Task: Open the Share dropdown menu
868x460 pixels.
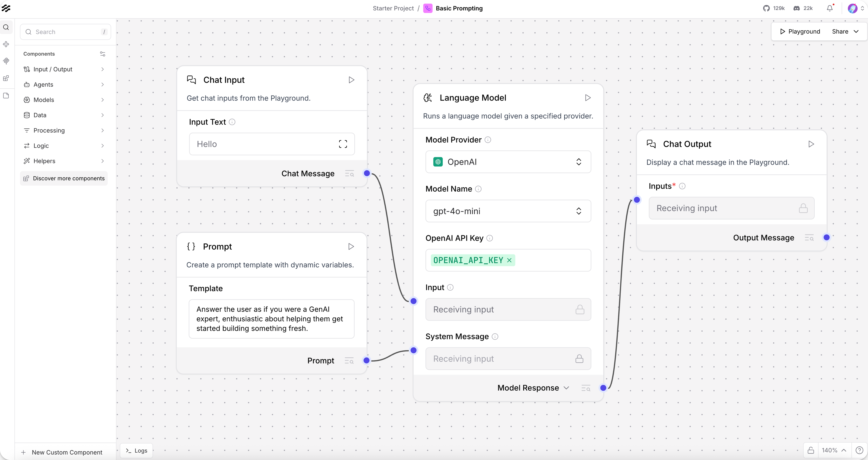Action: [x=845, y=31]
